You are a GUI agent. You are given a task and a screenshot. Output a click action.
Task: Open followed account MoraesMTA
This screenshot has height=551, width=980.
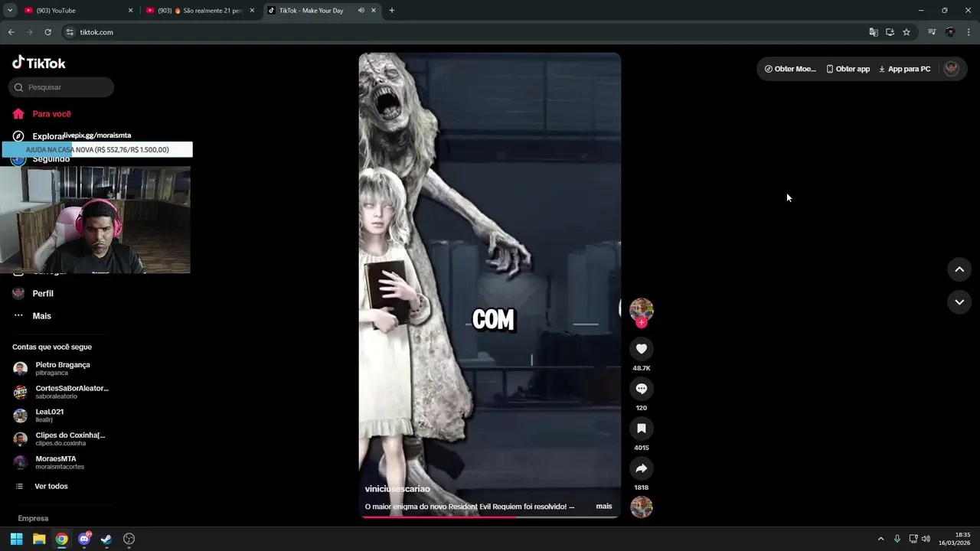coord(61,463)
